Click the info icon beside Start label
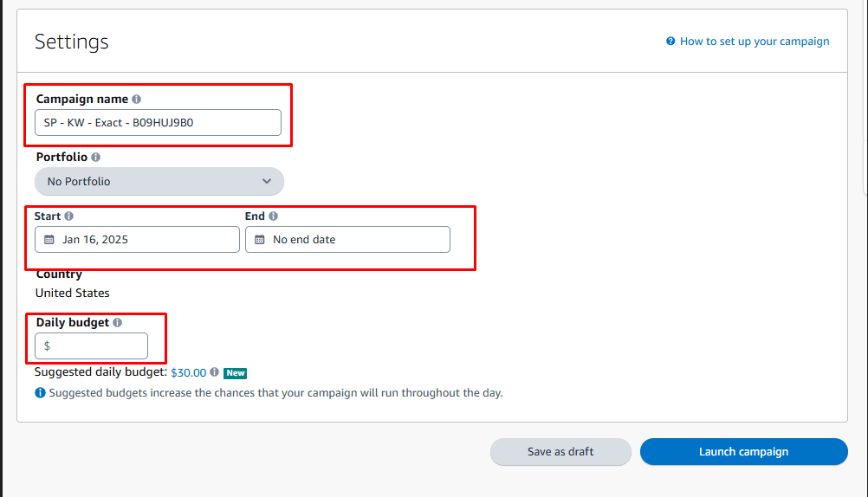 [x=69, y=216]
